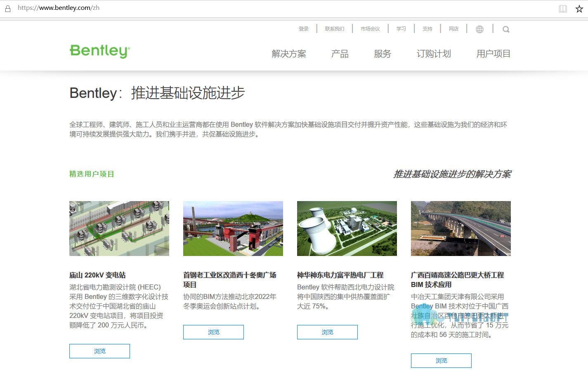
Task: Open language globe icon
Action: [x=479, y=29]
